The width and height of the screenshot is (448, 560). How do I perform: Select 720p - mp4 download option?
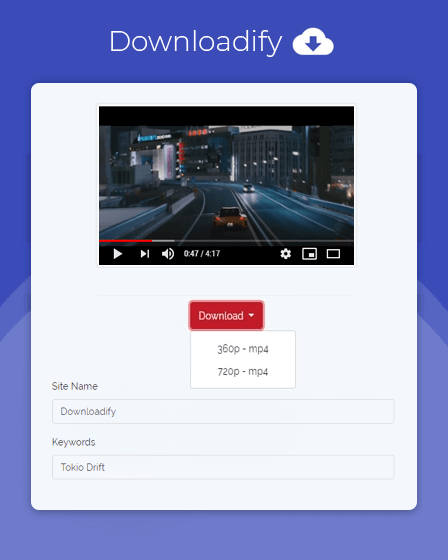(243, 371)
